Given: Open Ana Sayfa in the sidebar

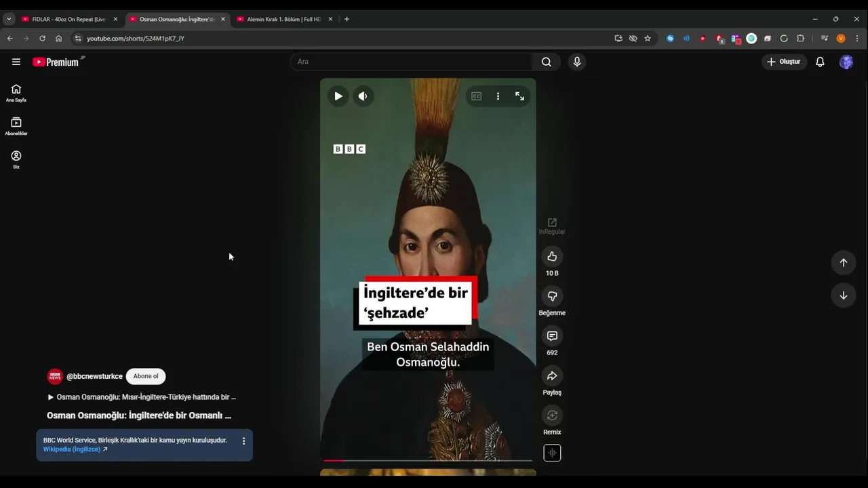Looking at the screenshot, I should tap(16, 93).
